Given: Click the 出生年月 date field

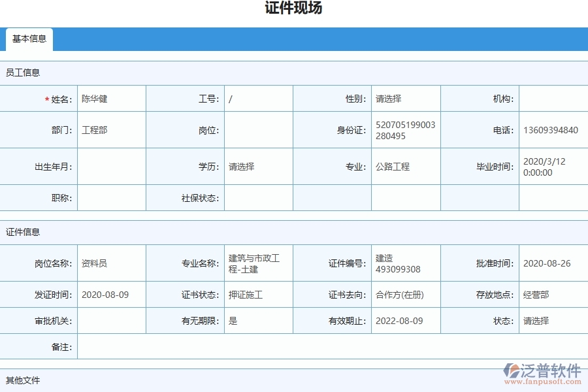Looking at the screenshot, I should [x=111, y=167].
